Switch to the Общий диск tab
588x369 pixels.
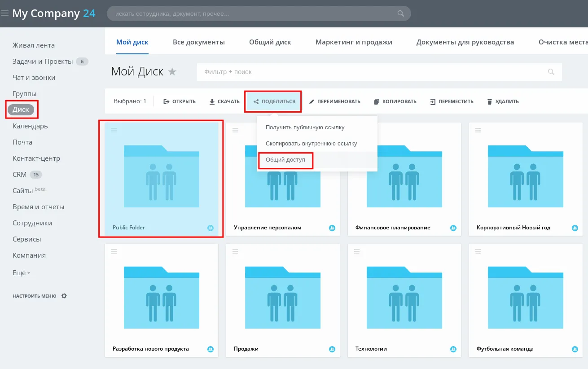tap(270, 42)
